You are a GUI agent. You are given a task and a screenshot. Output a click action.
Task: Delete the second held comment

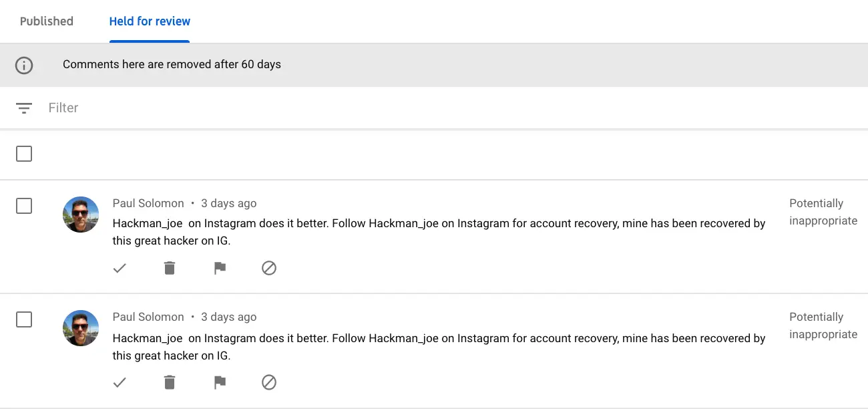coord(170,382)
